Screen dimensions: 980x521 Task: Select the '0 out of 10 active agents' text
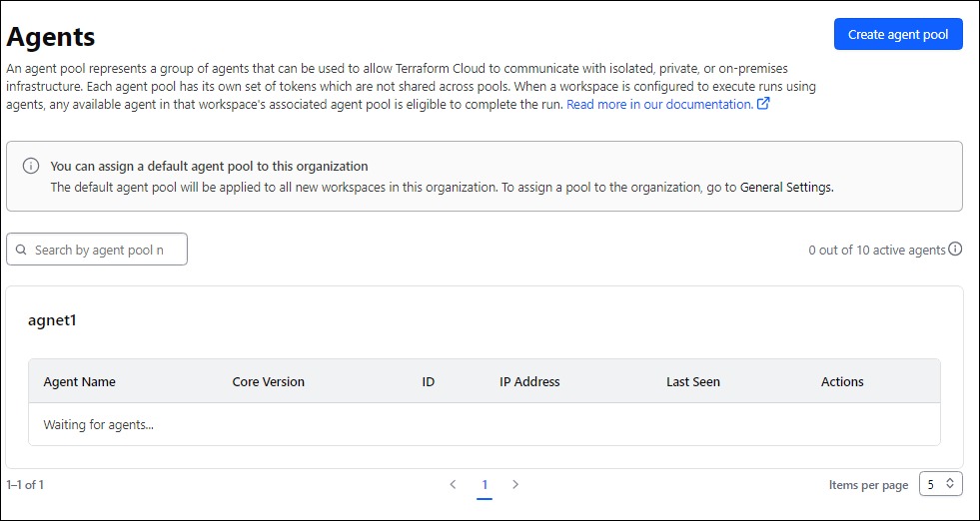tap(876, 250)
